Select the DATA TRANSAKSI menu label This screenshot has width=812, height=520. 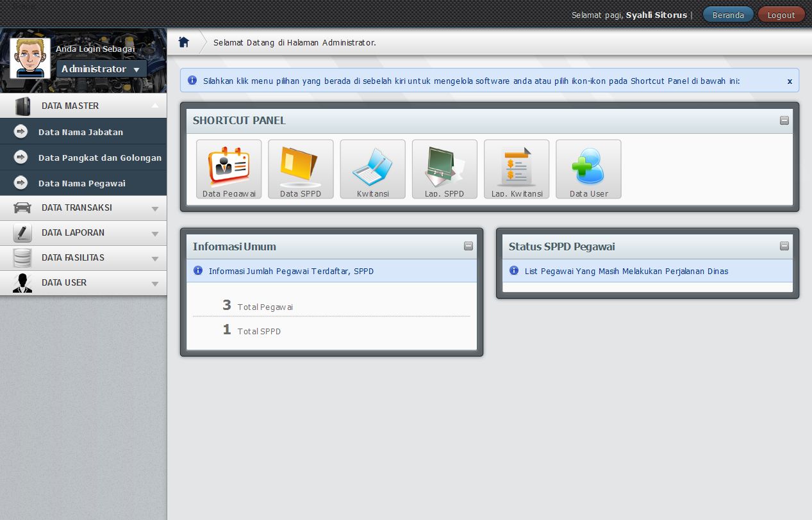(x=77, y=207)
